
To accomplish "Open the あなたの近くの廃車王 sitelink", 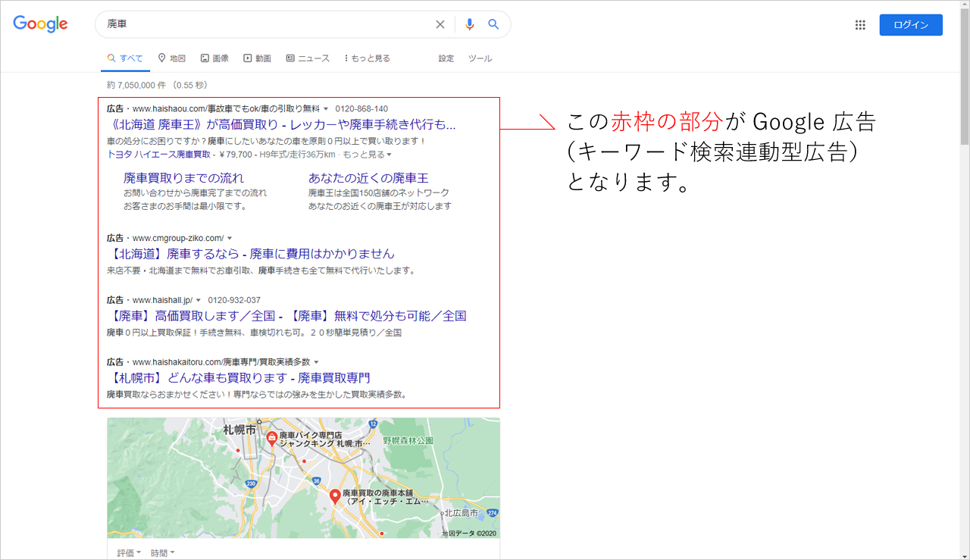I will click(x=368, y=178).
